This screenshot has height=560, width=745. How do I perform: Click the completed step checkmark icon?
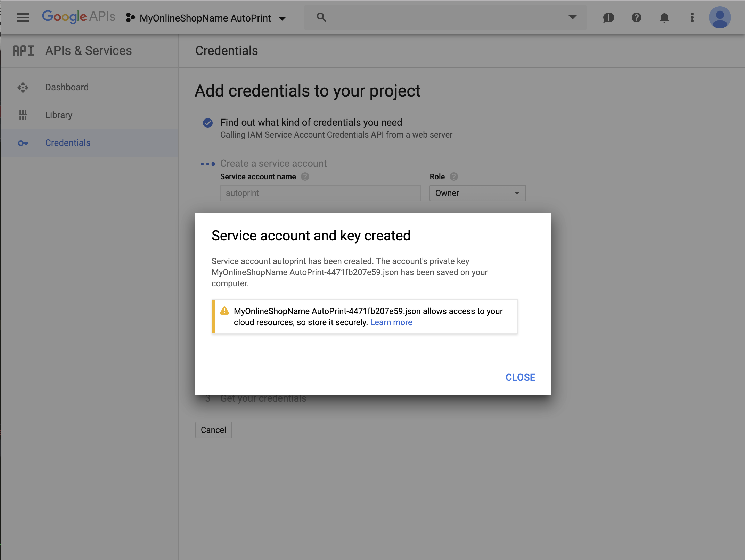(x=208, y=123)
